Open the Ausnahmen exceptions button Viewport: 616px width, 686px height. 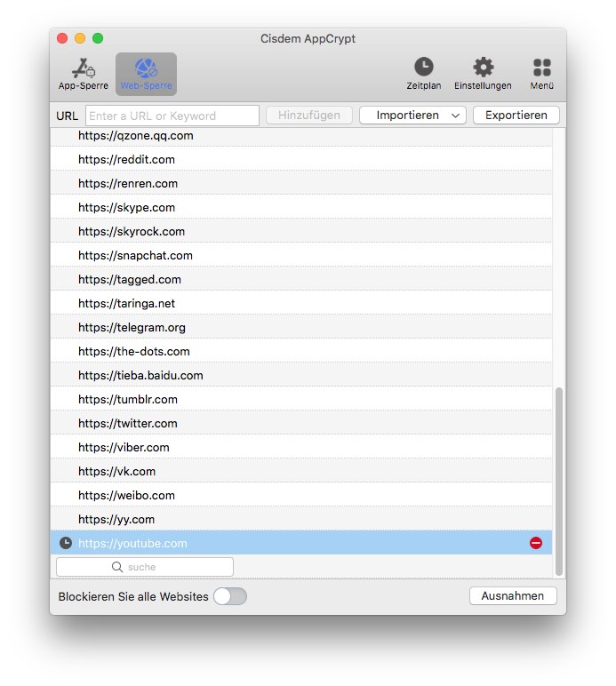point(513,596)
